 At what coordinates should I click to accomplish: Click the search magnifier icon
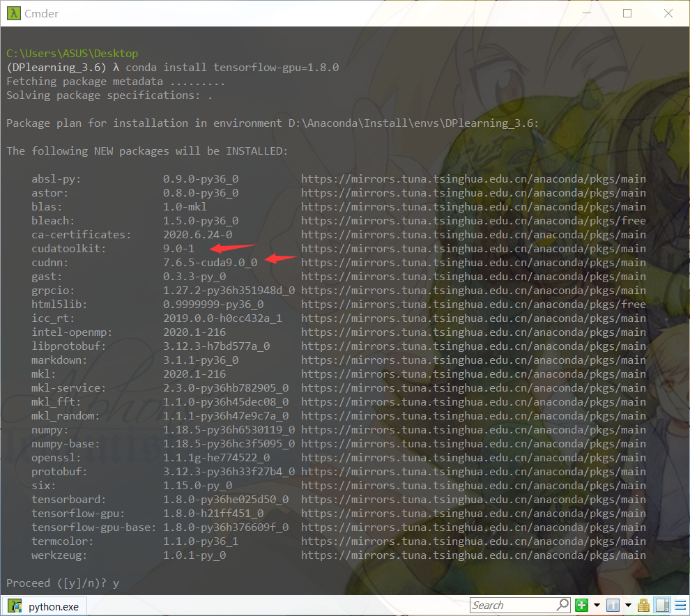click(x=563, y=605)
